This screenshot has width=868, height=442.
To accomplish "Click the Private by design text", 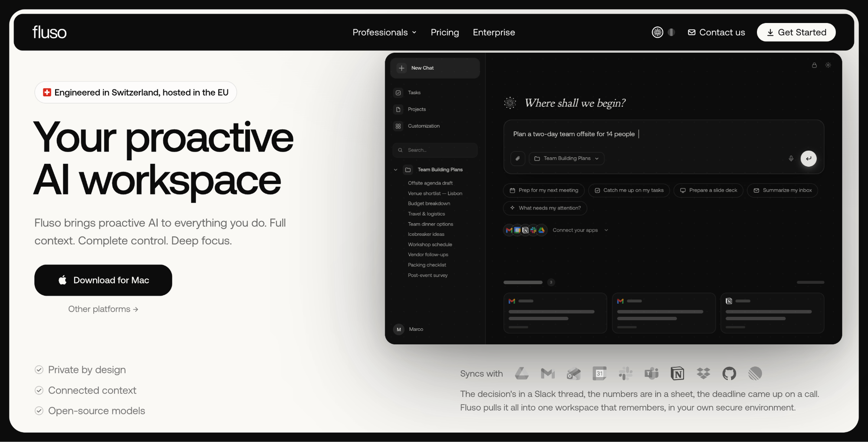I will point(87,370).
